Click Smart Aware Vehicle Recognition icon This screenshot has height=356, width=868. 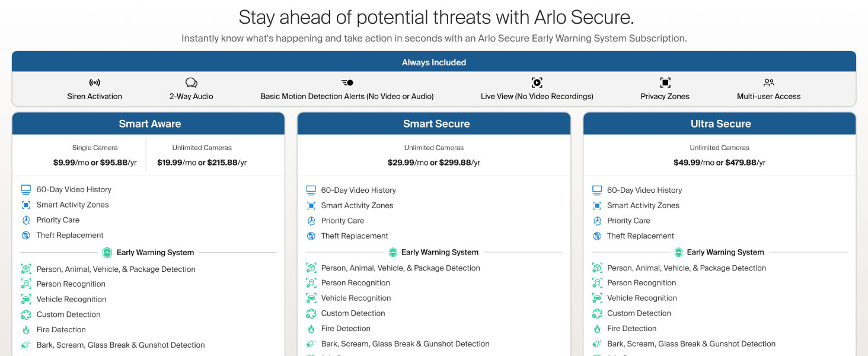click(x=26, y=299)
